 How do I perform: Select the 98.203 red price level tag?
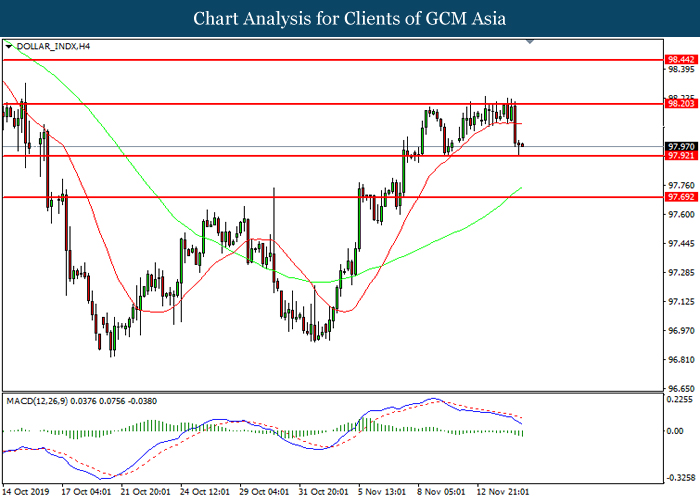tap(681, 104)
